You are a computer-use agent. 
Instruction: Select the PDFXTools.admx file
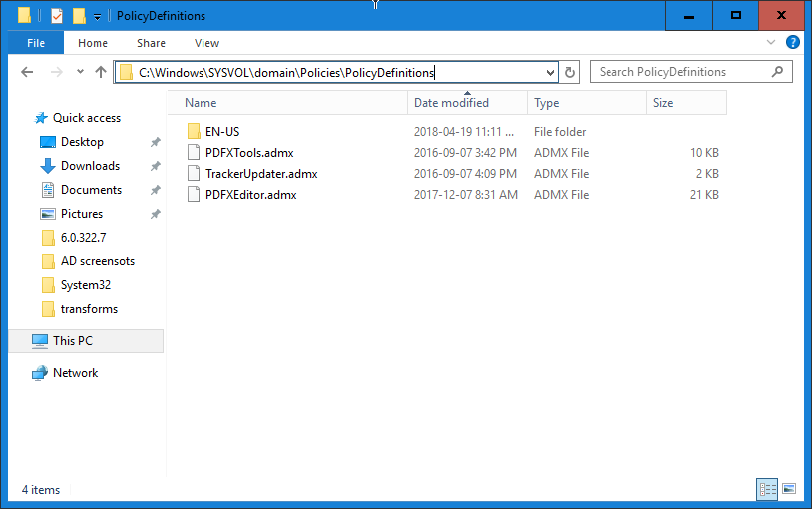click(249, 153)
